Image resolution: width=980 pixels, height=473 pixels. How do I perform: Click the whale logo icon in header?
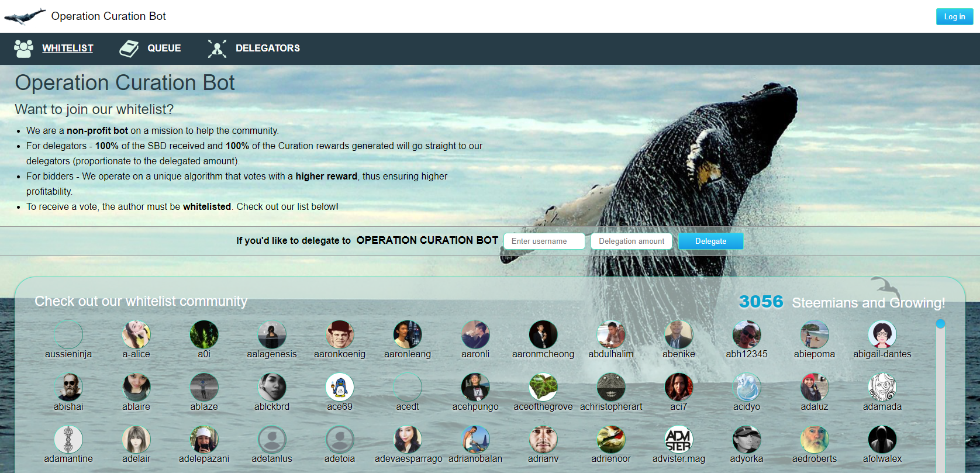[x=25, y=16]
